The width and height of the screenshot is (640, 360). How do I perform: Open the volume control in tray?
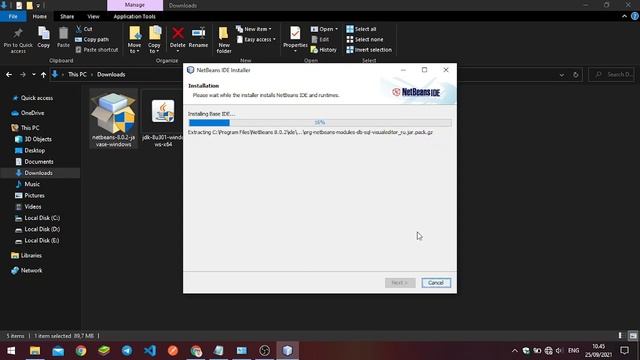[x=559, y=351]
